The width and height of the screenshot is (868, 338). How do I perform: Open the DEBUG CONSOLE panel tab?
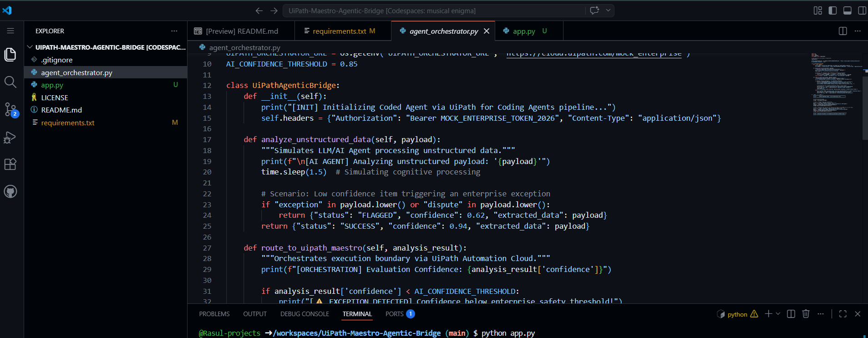[305, 314]
